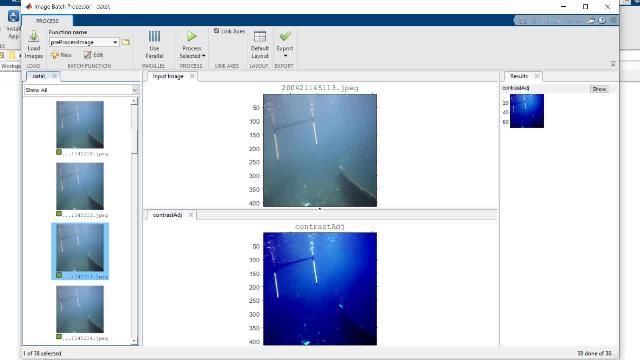
Task: Click scroll up arrow in image list
Action: (x=134, y=101)
